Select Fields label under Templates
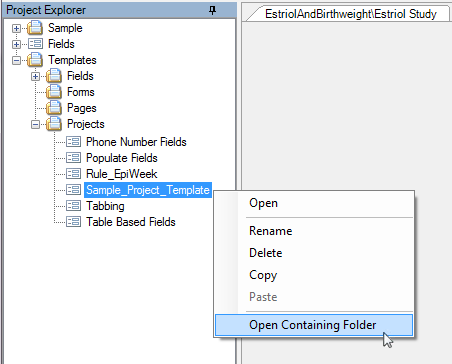Viewport: 452px width, 364px height. (x=80, y=76)
